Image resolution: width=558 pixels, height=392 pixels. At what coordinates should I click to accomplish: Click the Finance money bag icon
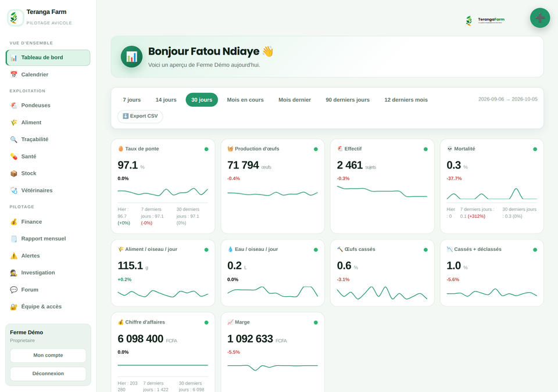[x=14, y=222]
